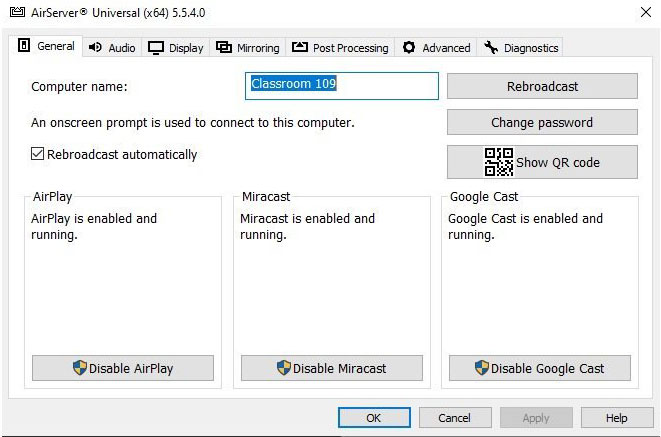
Task: Click the Change password button
Action: click(542, 122)
